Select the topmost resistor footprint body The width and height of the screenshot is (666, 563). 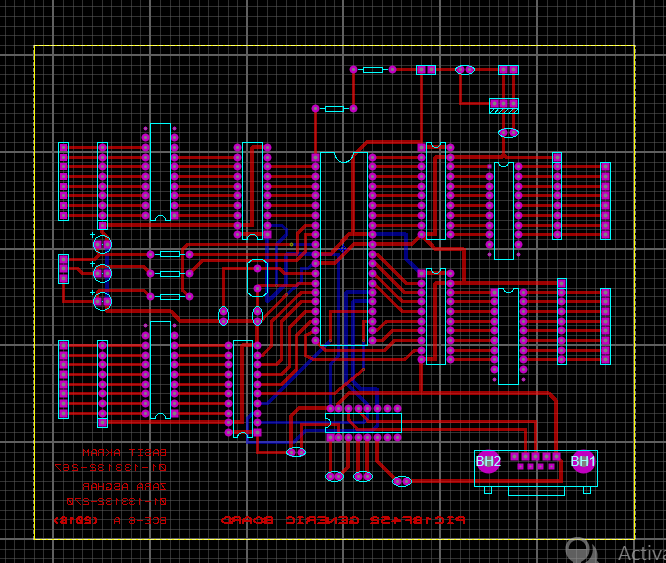click(x=373, y=70)
